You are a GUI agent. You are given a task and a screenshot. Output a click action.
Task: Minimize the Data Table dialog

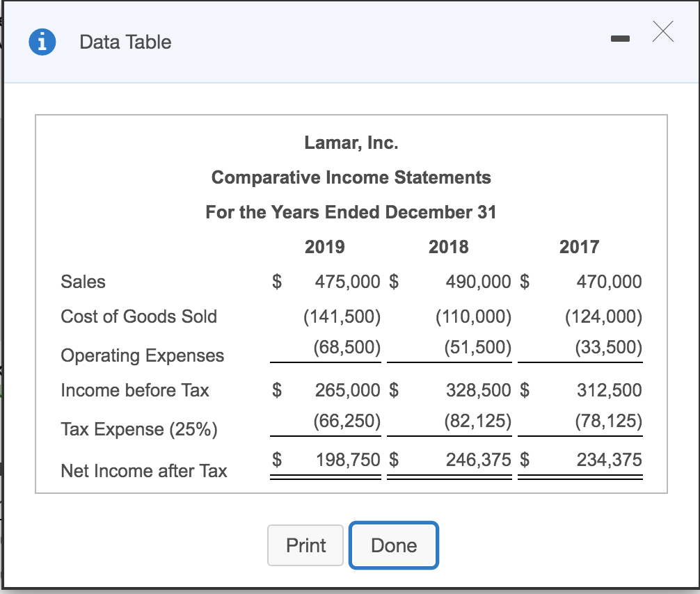point(620,39)
